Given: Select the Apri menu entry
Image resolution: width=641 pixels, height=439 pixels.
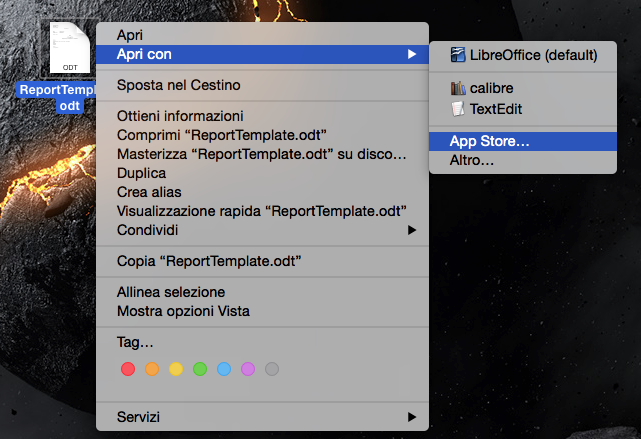Looking at the screenshot, I should (262, 35).
